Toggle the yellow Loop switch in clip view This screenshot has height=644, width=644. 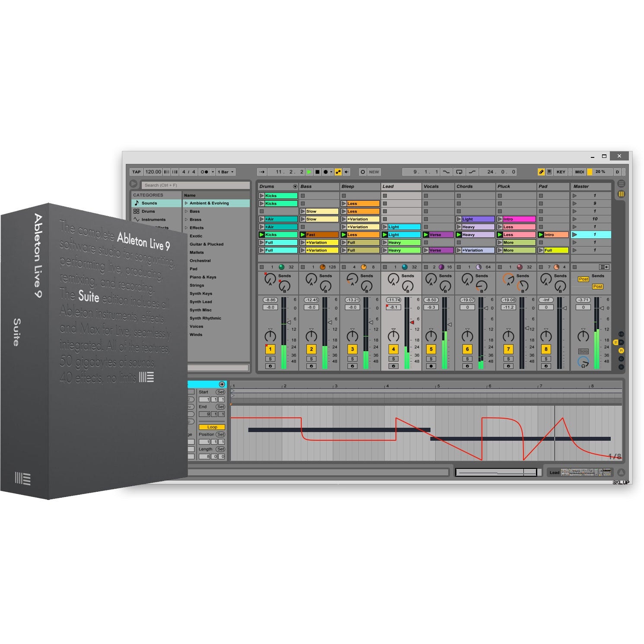coord(212,427)
